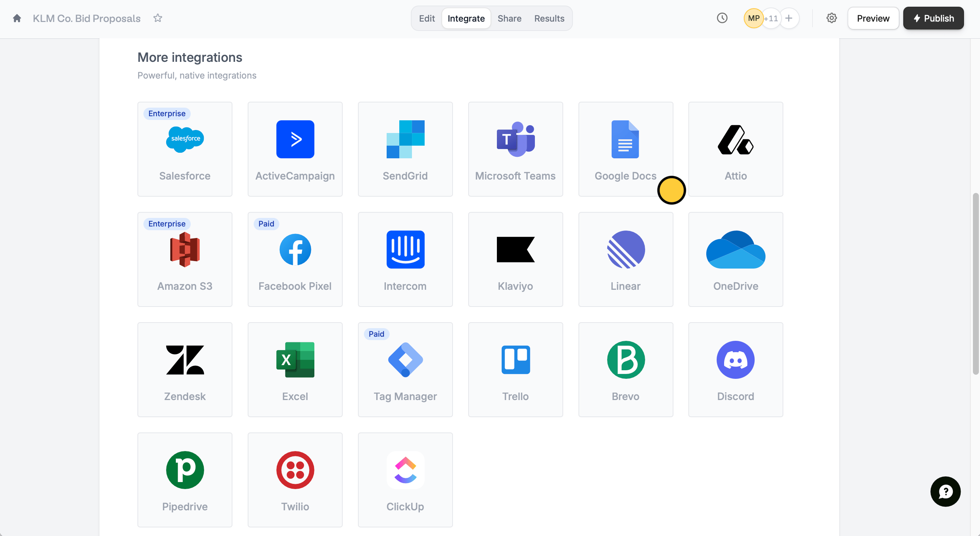Open the Discord integration
The height and width of the screenshot is (536, 980).
tap(735, 370)
